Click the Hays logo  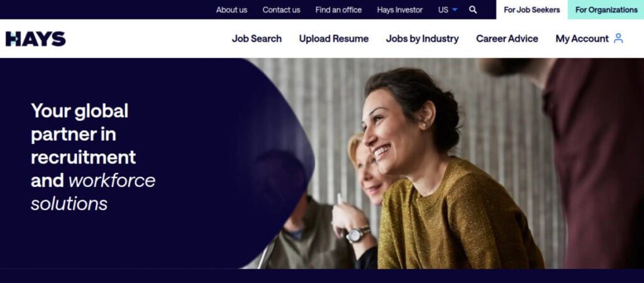[36, 38]
